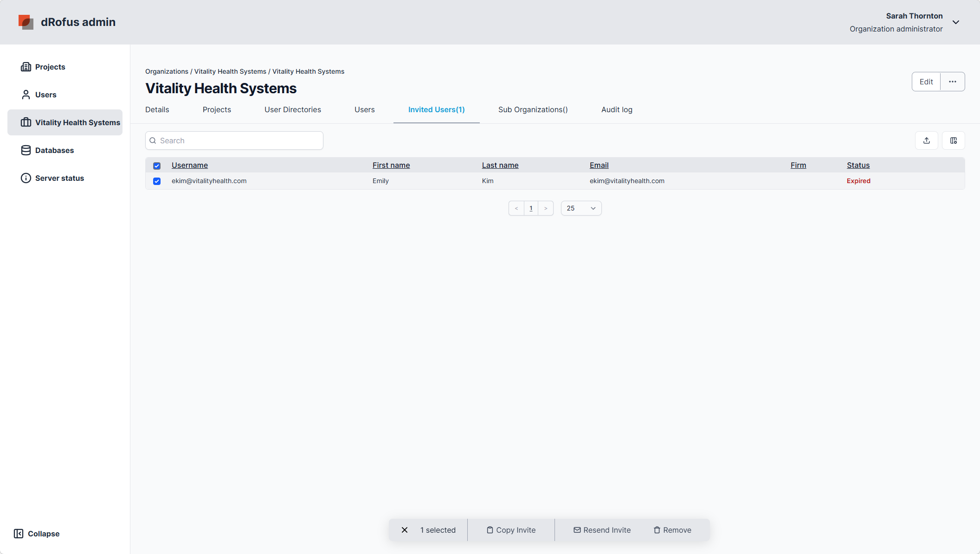This screenshot has height=554, width=980.
Task: Open the Sub Organizations() tab
Action: tap(533, 109)
